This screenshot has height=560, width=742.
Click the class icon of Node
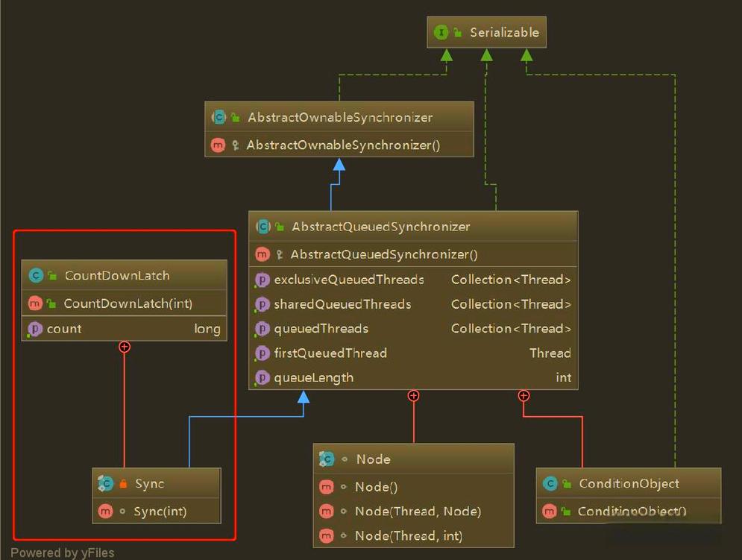coord(327,459)
